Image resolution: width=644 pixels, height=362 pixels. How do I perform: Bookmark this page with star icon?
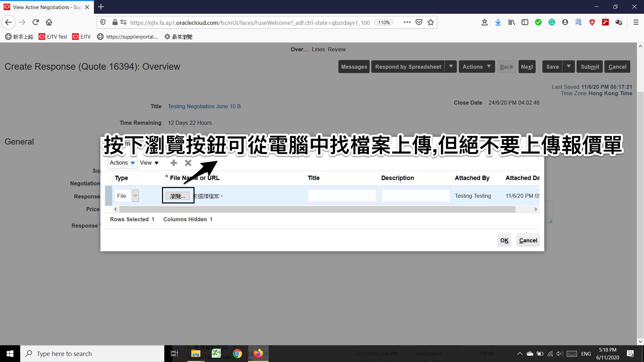(x=431, y=22)
